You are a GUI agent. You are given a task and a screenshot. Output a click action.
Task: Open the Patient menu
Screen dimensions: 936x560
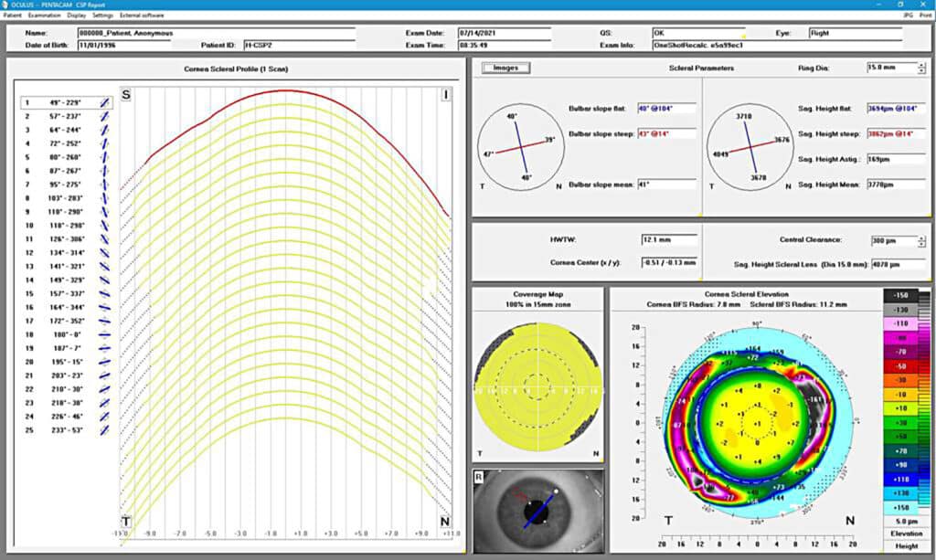click(x=13, y=15)
